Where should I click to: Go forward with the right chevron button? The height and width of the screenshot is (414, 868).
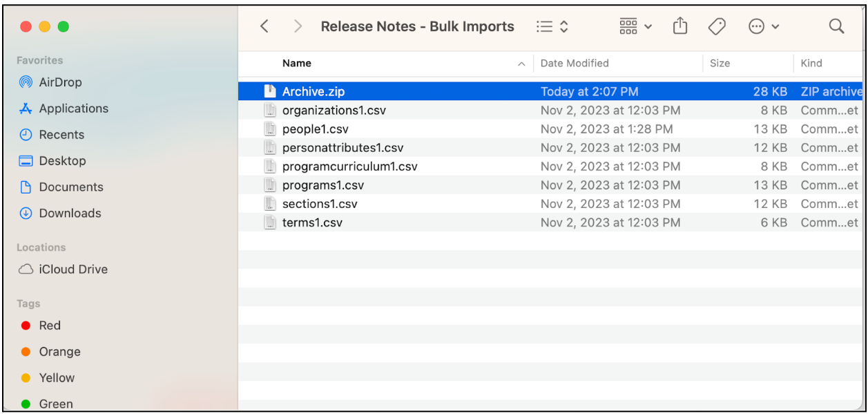[x=298, y=26]
